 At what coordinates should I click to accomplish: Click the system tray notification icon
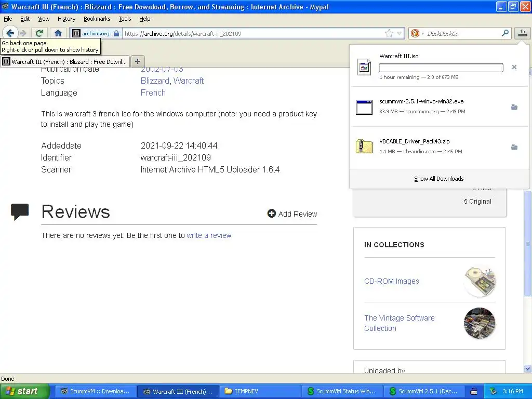(494, 391)
